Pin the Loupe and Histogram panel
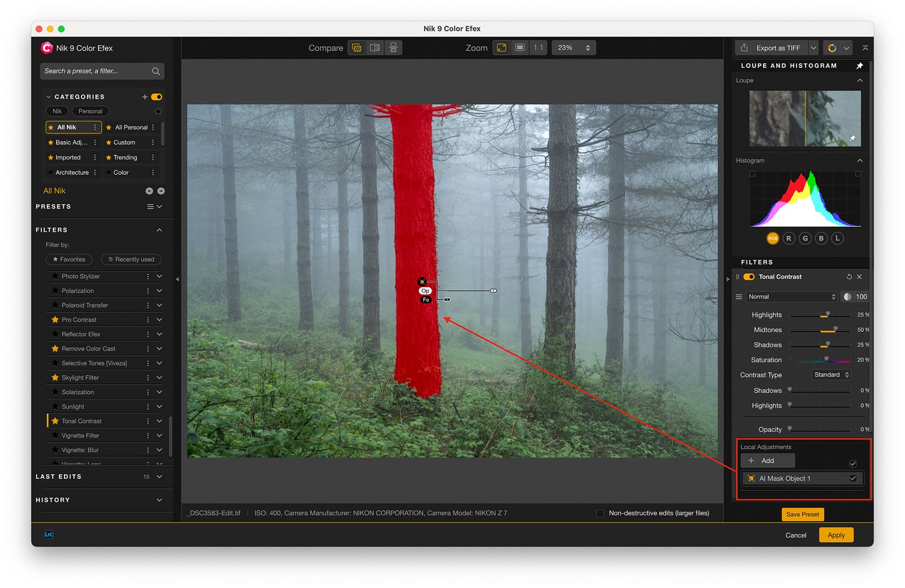This screenshot has width=905, height=588. [860, 66]
